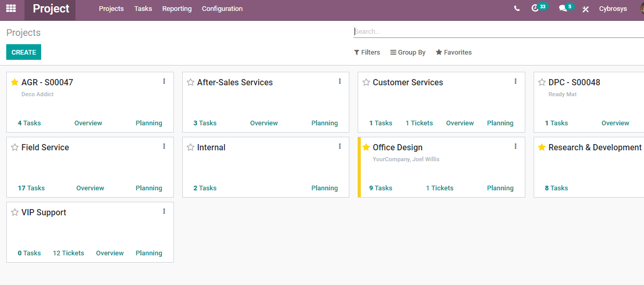Star the Field Service project
The image size is (644, 285).
point(15,147)
